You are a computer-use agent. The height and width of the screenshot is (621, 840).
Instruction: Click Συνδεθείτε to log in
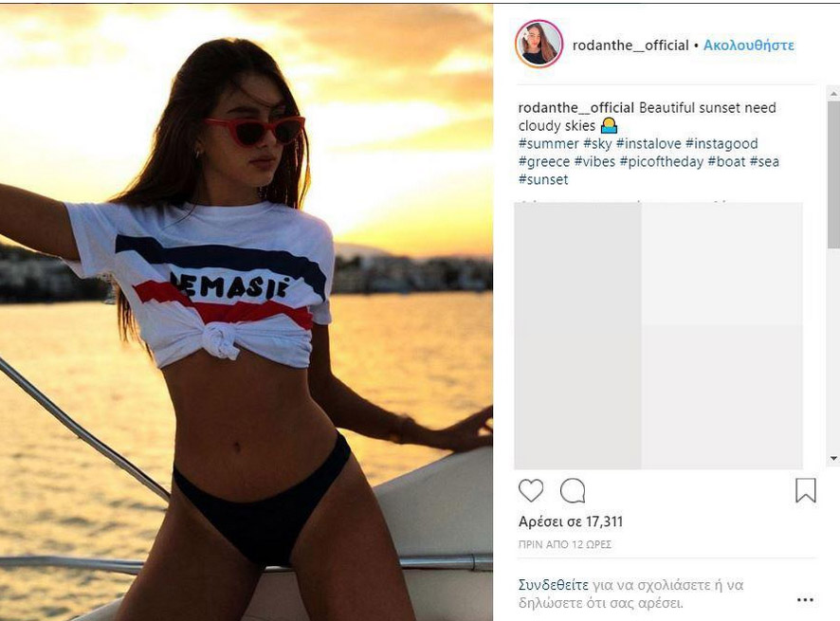[554, 585]
